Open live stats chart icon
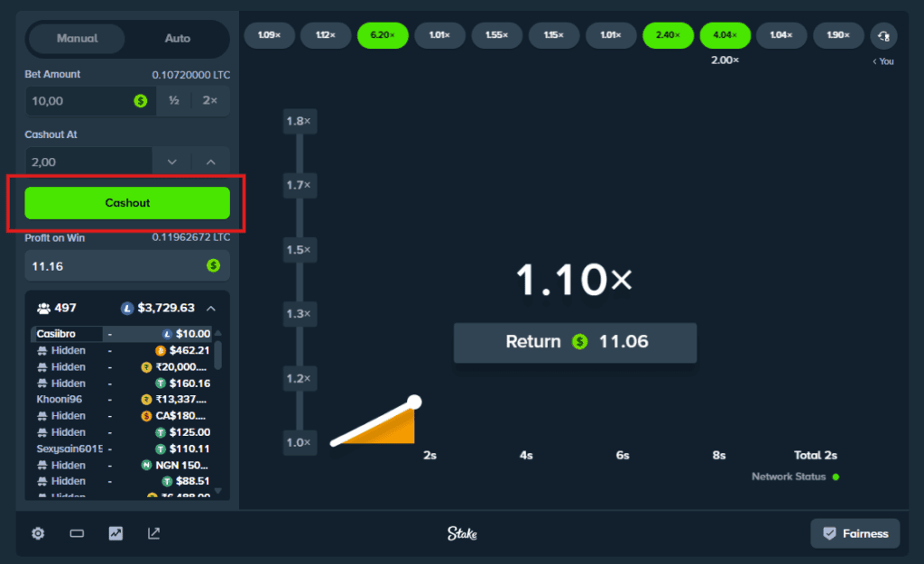The height and width of the screenshot is (564, 924). click(115, 533)
